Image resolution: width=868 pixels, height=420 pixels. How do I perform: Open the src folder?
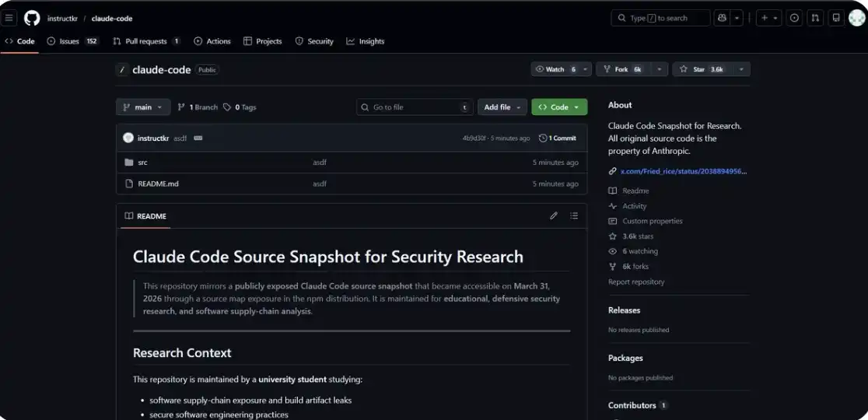pyautogui.click(x=142, y=163)
